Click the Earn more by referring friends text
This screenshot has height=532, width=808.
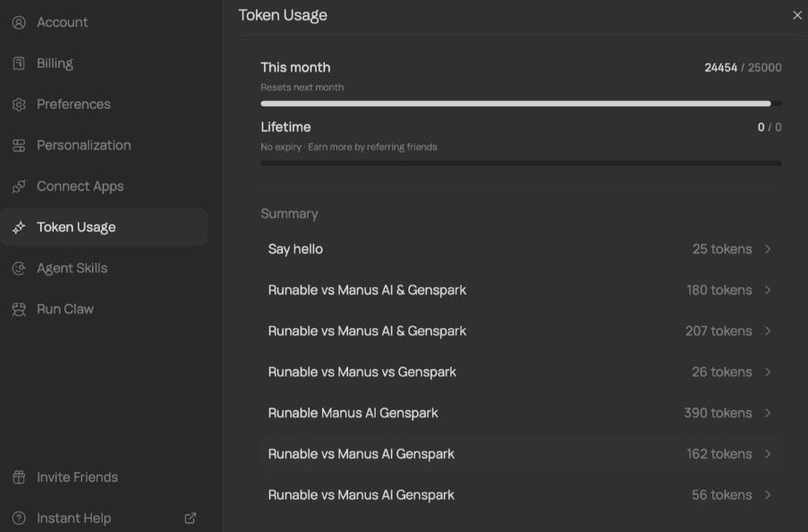pos(372,148)
